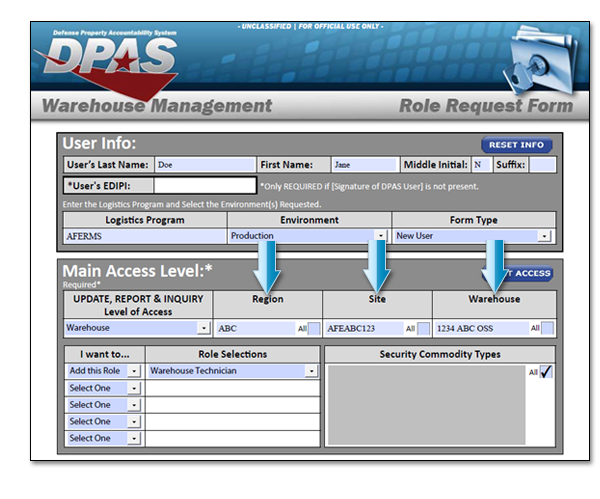Click the Logistics Program field AFERMS

145,236
